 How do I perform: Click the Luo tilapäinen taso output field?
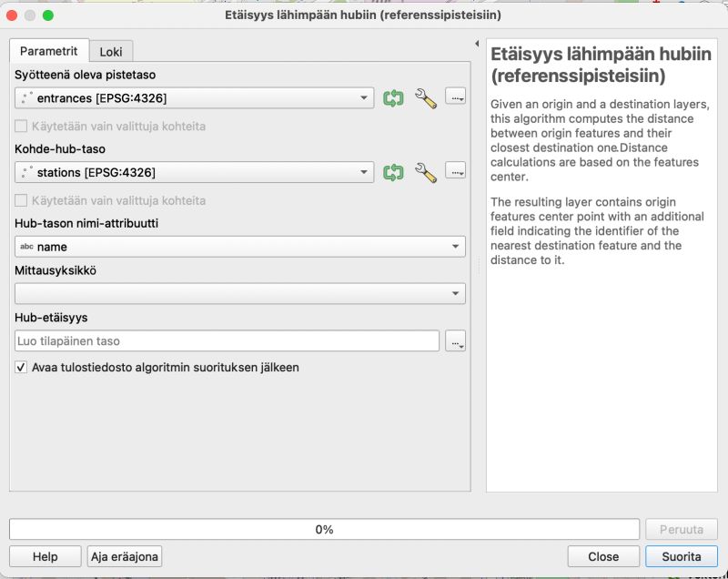tap(227, 341)
